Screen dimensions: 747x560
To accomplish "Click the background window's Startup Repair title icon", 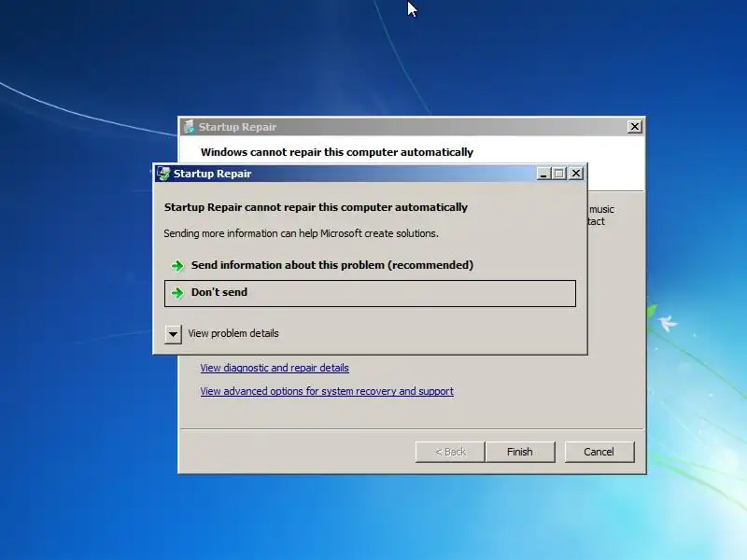I will [190, 127].
